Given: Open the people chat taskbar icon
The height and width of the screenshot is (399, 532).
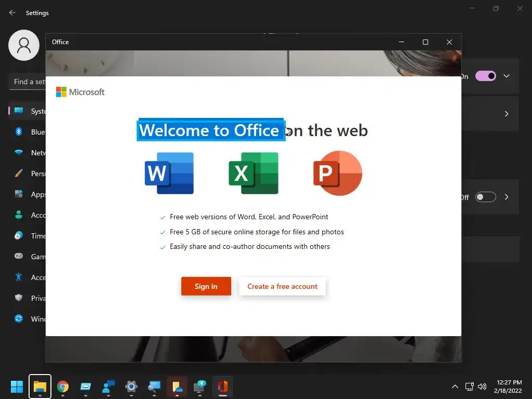Looking at the screenshot, I should coord(109,387).
